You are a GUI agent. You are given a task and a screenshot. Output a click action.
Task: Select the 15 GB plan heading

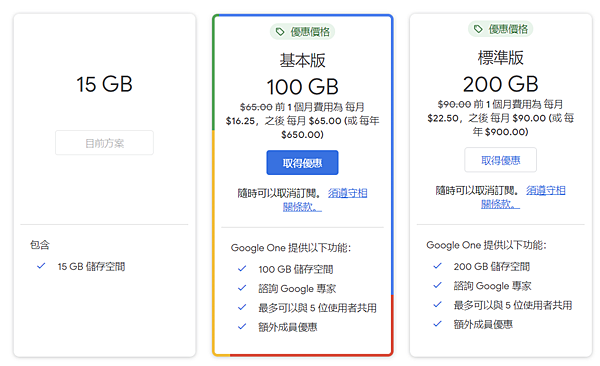tap(104, 84)
